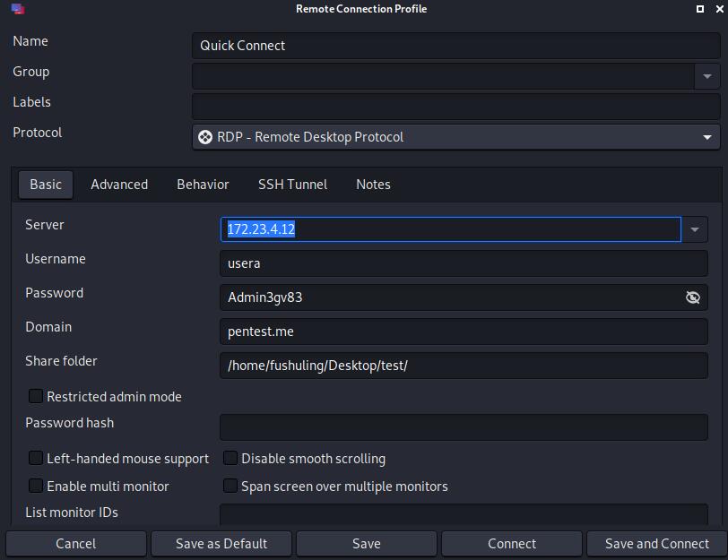Check Span screen over multiple monitors
This screenshot has height=560, width=728.
point(230,486)
